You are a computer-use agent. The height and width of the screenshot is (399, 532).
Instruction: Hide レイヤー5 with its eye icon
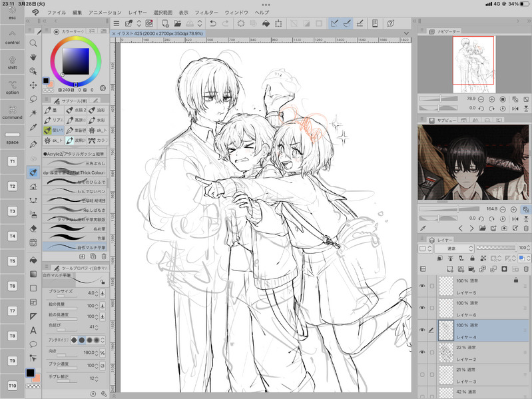click(422, 286)
